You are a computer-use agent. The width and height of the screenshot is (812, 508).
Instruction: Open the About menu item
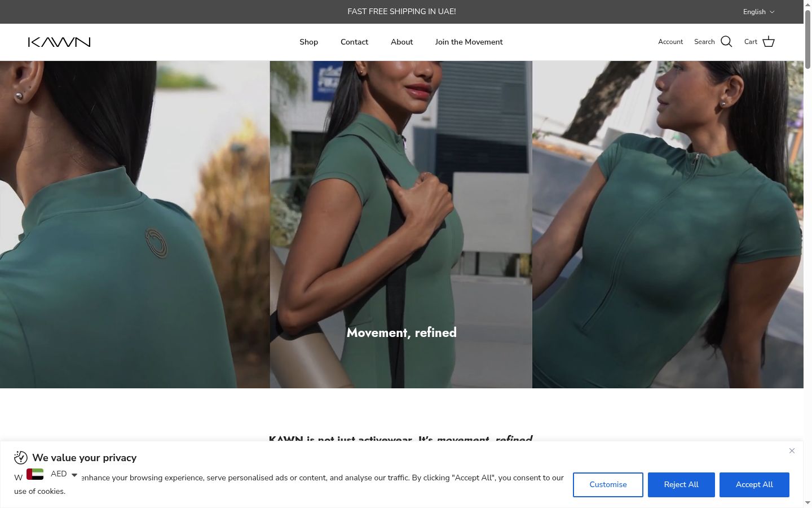click(401, 42)
